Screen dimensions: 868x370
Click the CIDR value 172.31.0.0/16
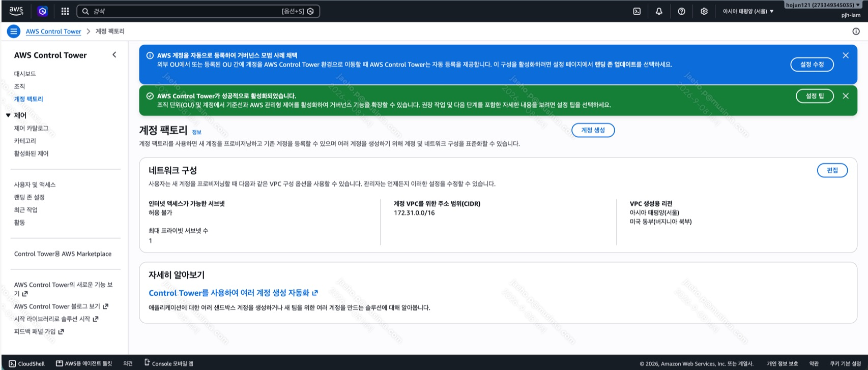pos(414,213)
